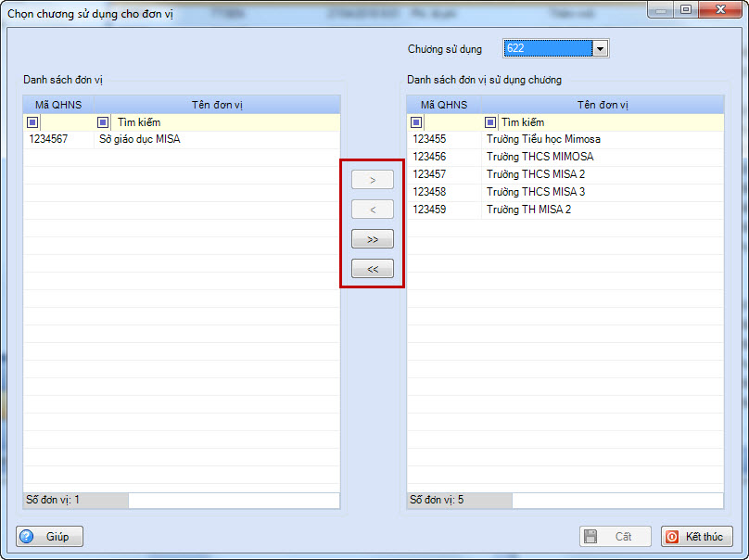749x560 pixels.
Task: Sort left list by Tên đơn vị header
Action: [x=217, y=105]
